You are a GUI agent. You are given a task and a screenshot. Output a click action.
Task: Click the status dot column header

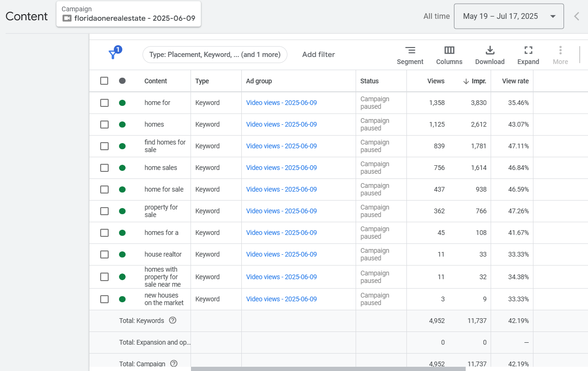pyautogui.click(x=122, y=81)
